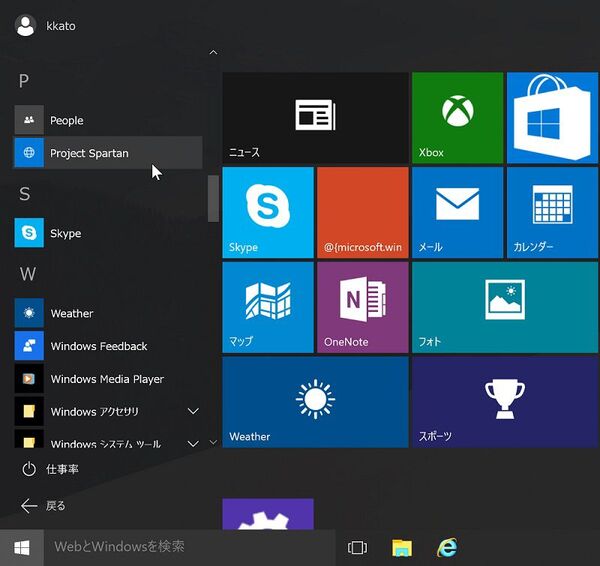The image size is (600, 566).
Task: Select the Windows Media Player entry
Action: (x=108, y=378)
